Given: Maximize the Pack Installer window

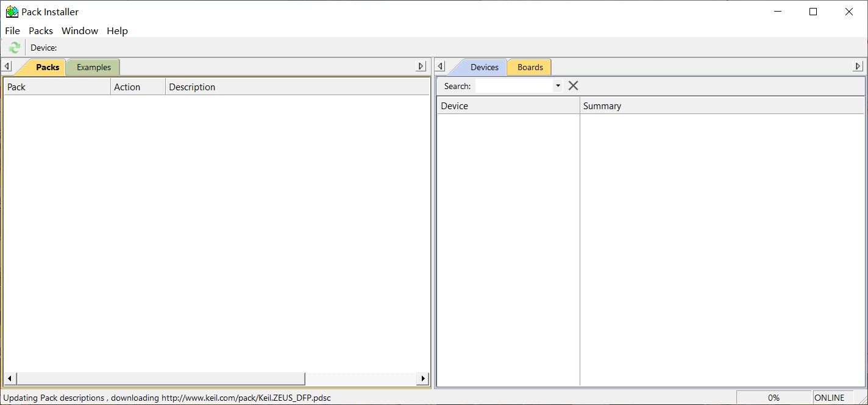Looking at the screenshot, I should (x=813, y=12).
